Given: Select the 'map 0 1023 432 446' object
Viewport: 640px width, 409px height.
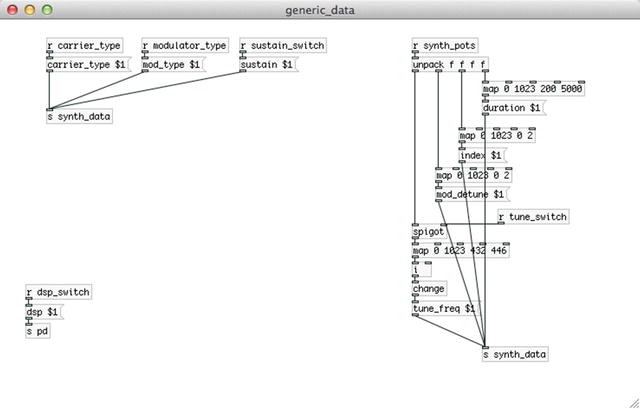Looking at the screenshot, I should click(x=460, y=250).
